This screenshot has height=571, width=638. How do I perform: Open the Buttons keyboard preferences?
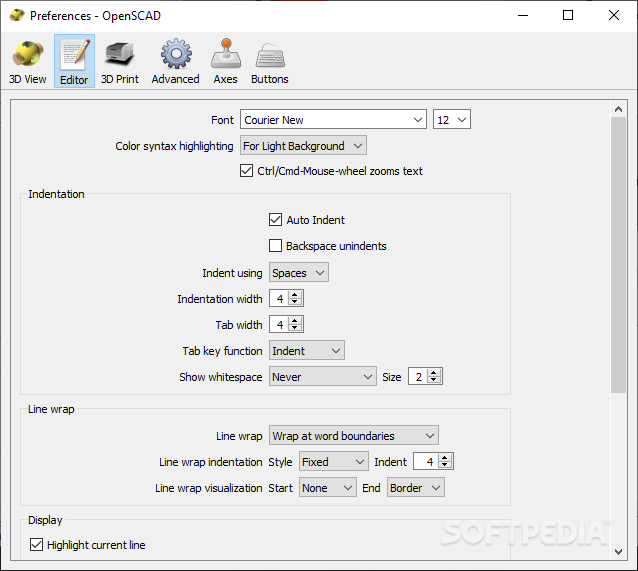pos(270,61)
